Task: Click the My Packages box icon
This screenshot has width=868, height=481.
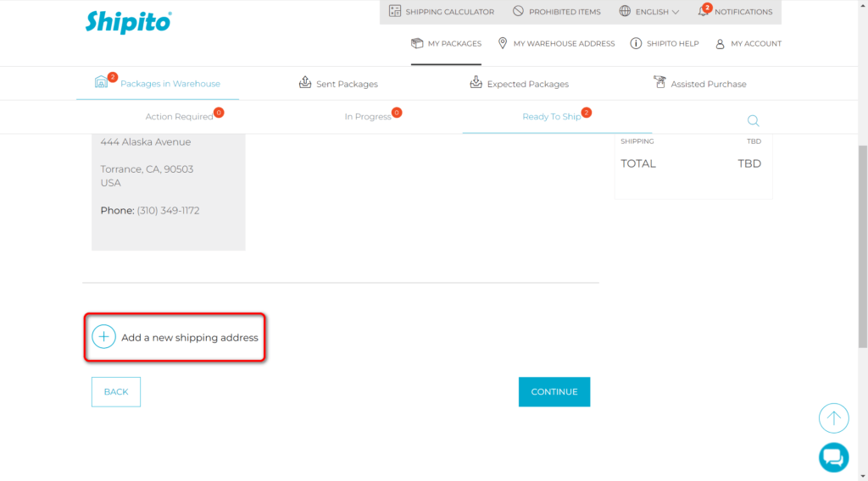Action: point(417,43)
